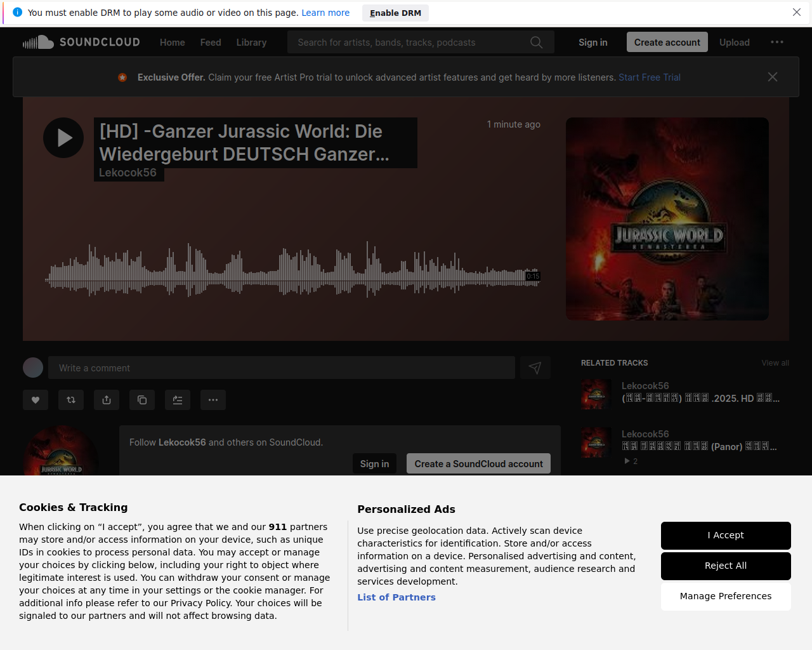Open the Feed tab
Viewport: 812px width, 650px height.
point(211,43)
